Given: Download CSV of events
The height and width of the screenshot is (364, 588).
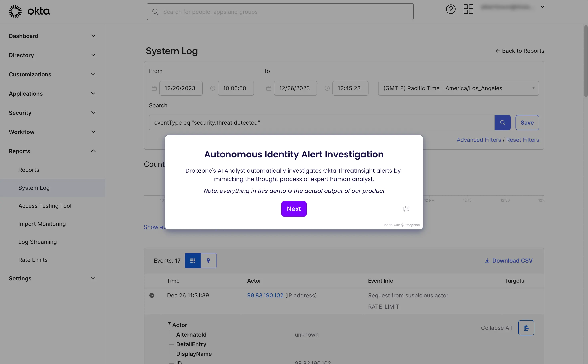Looking at the screenshot, I should (508, 260).
